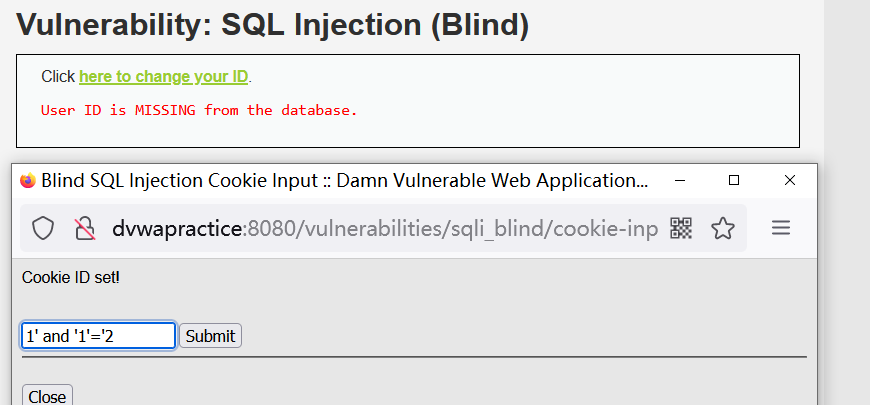This screenshot has width=870, height=405.
Task: Close the popup with the title bar X
Action: pos(790,180)
